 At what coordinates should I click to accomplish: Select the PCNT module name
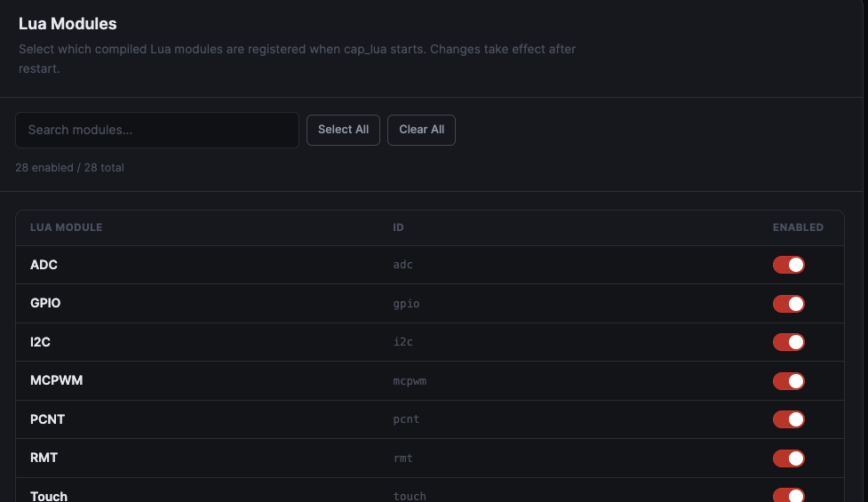[47, 419]
